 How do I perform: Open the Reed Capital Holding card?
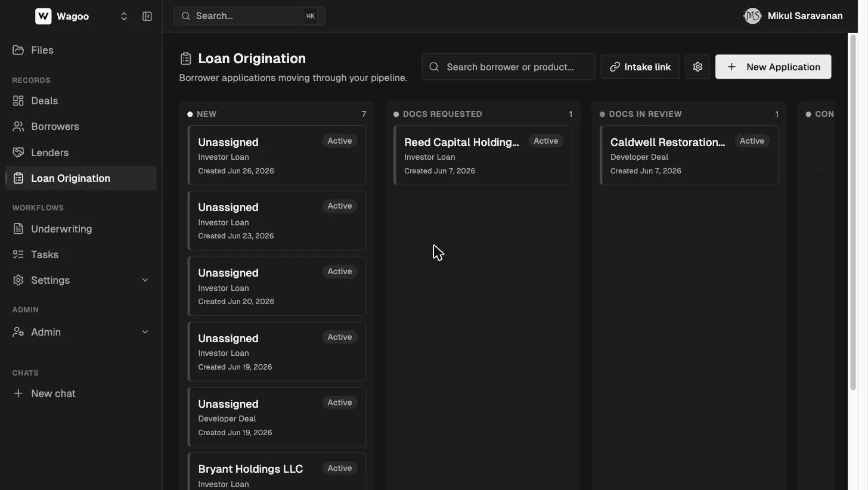pos(483,156)
